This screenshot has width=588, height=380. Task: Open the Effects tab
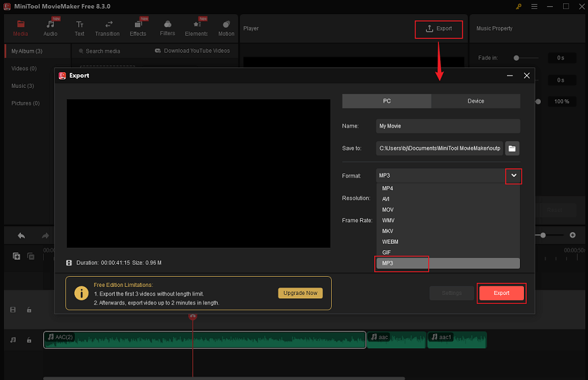[138, 28]
